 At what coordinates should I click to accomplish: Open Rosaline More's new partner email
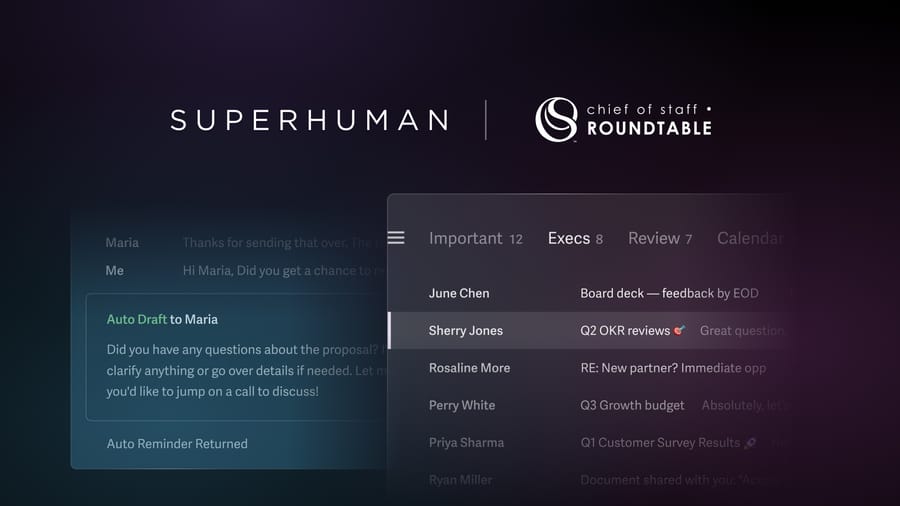coord(587,368)
